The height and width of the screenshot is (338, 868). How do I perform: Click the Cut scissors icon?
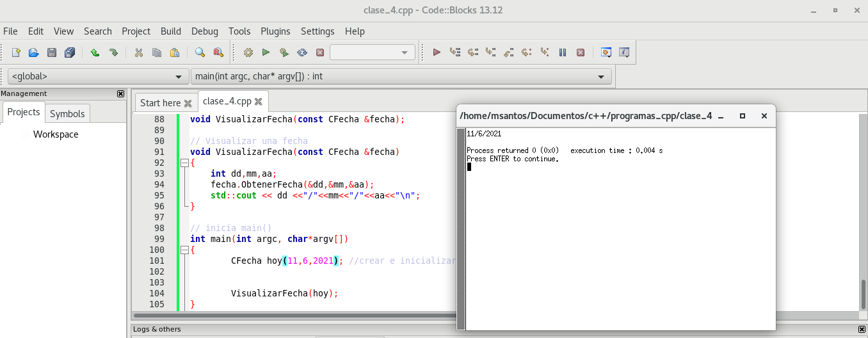tap(138, 52)
